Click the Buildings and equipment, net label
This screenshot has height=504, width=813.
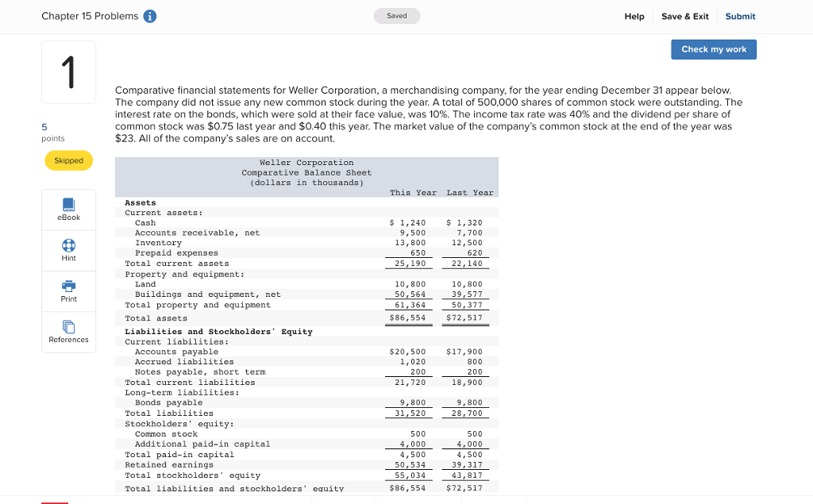207,294
